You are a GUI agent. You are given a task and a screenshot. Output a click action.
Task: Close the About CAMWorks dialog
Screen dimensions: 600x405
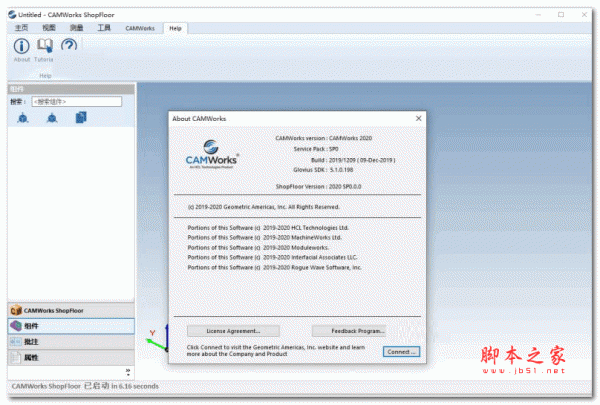419,118
